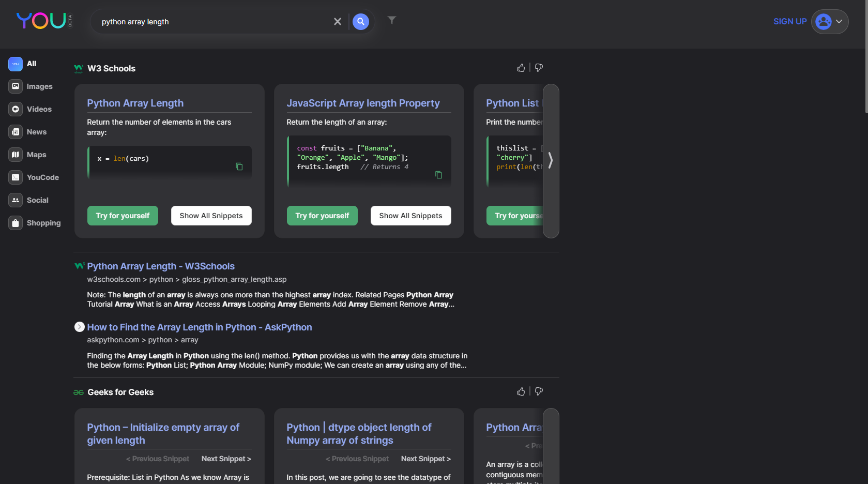Expand the profile dropdown chevron
868x484 pixels.
pyautogui.click(x=839, y=22)
